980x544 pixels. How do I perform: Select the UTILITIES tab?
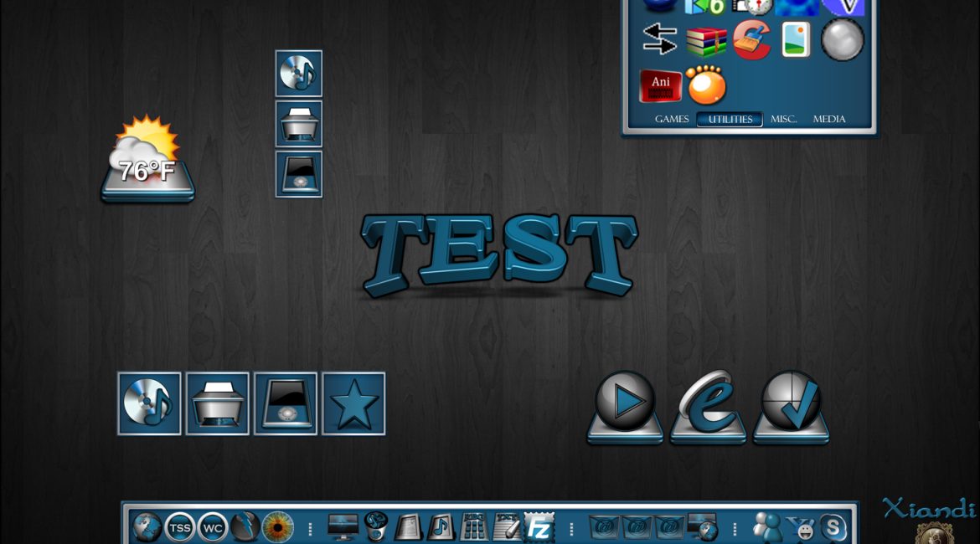tap(730, 120)
